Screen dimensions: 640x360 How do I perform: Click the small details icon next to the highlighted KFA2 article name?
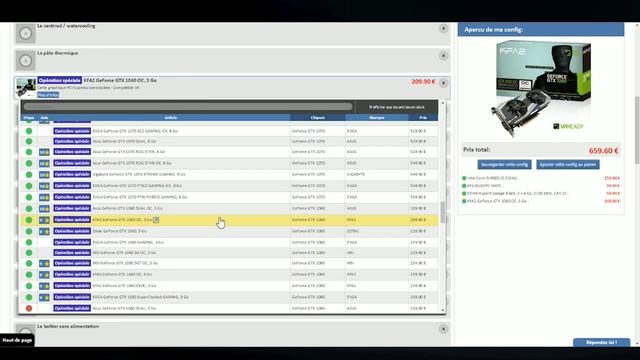click(156, 220)
